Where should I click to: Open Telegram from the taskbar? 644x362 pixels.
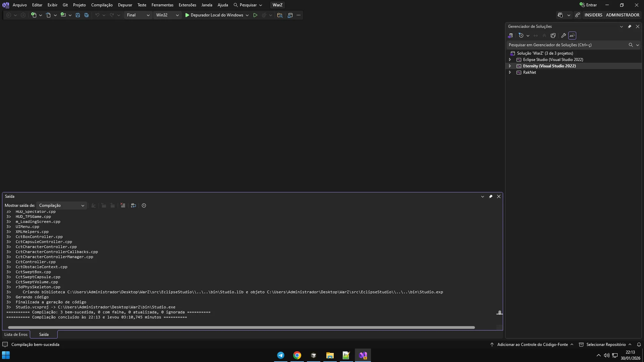click(281, 355)
